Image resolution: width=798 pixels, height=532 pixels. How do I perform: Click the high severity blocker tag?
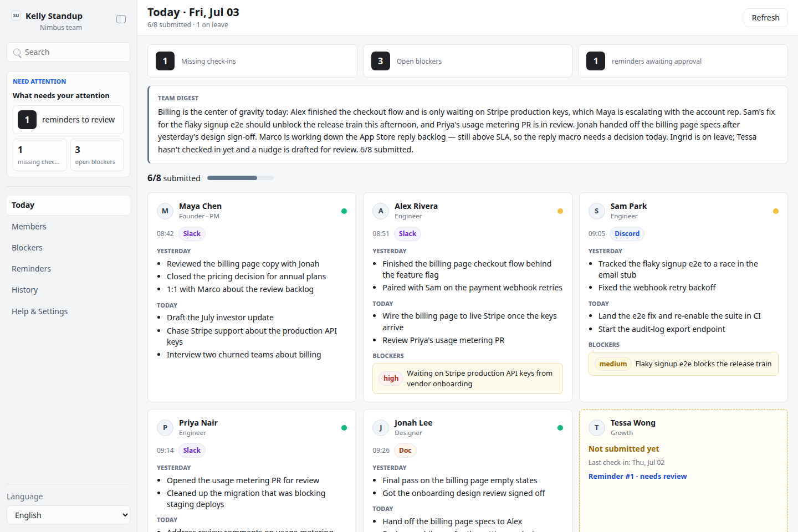[x=391, y=378]
